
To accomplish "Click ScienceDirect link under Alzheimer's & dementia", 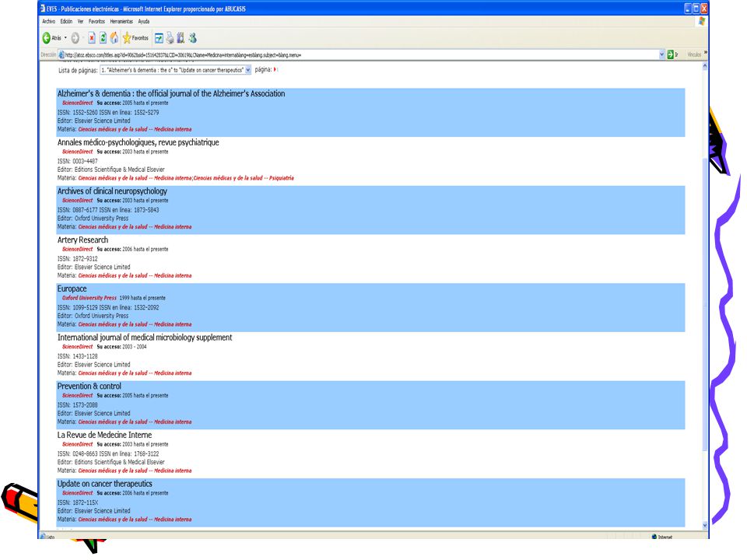I will (78, 103).
